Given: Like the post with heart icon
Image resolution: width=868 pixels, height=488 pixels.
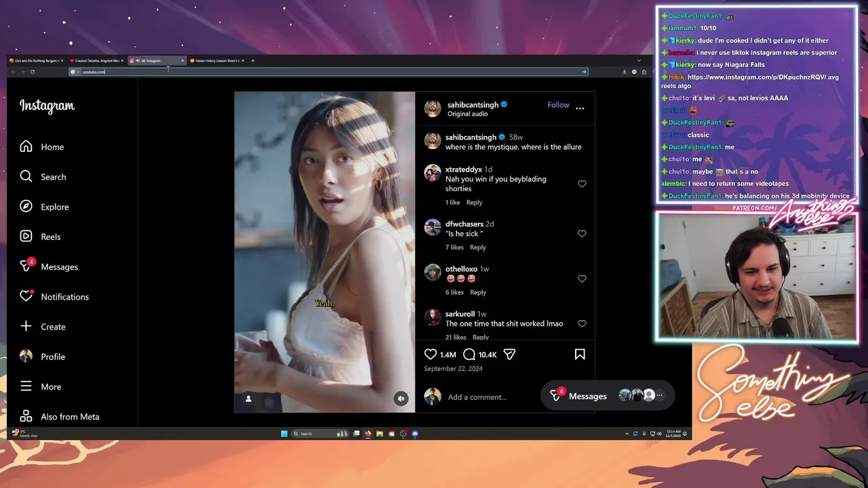Looking at the screenshot, I should point(431,354).
